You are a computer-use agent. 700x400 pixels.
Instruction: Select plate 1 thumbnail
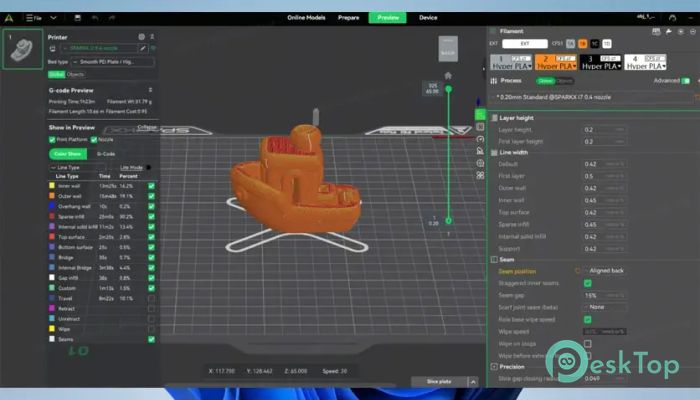coord(23,50)
